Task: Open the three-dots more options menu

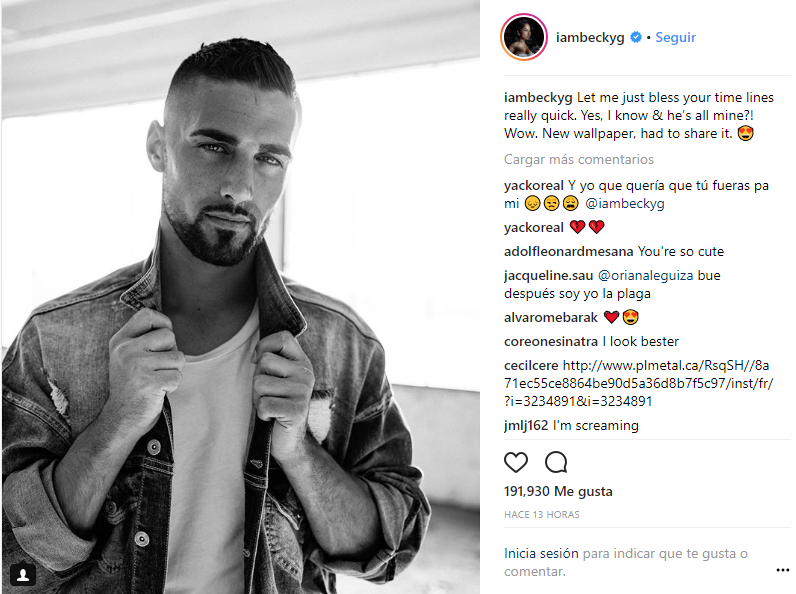Action: pos(783,571)
